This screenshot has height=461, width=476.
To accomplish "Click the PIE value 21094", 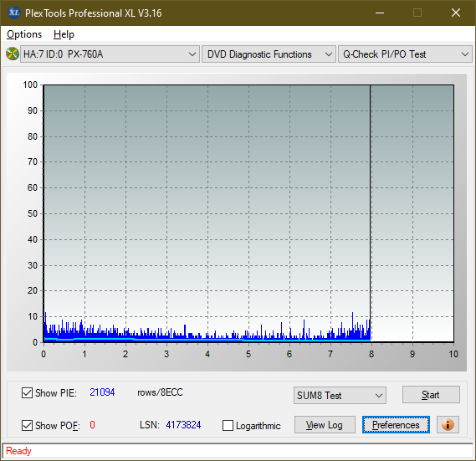I will (102, 392).
